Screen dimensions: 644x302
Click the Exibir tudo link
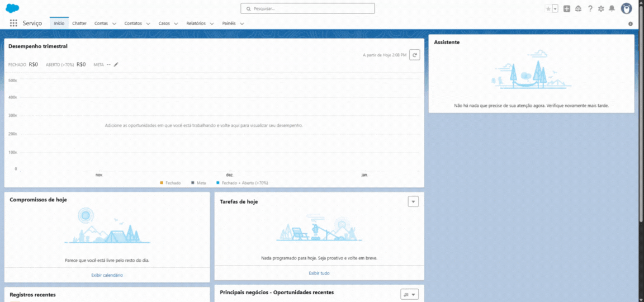(x=319, y=273)
